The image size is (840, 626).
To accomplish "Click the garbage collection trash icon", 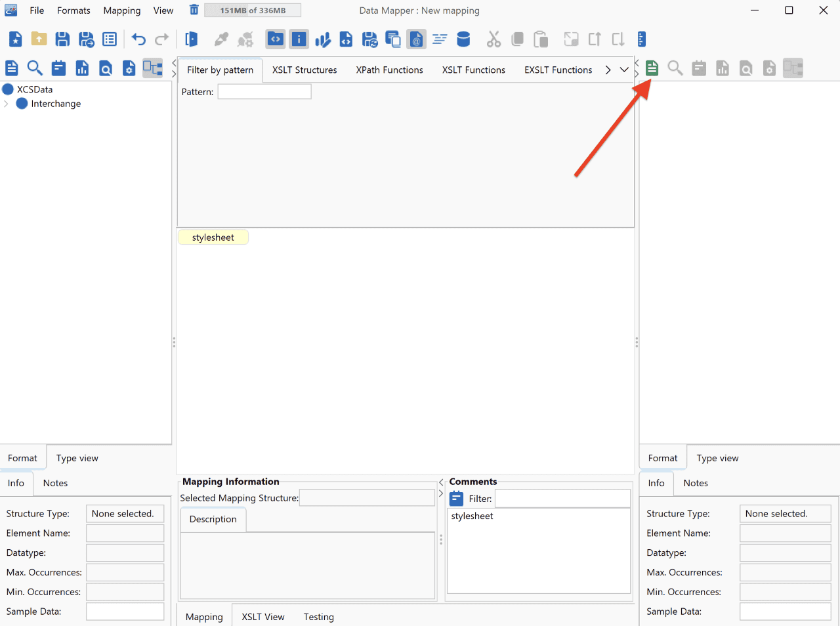I will coord(194,10).
